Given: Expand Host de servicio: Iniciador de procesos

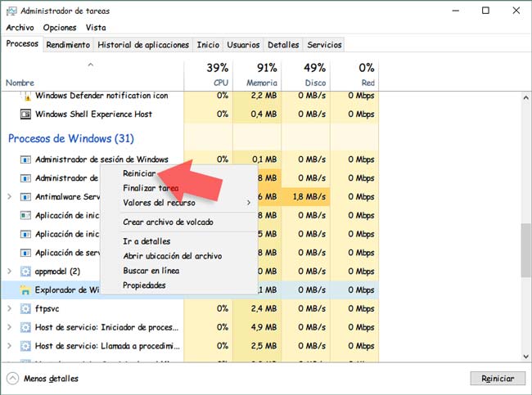Looking at the screenshot, I should click(x=10, y=327).
